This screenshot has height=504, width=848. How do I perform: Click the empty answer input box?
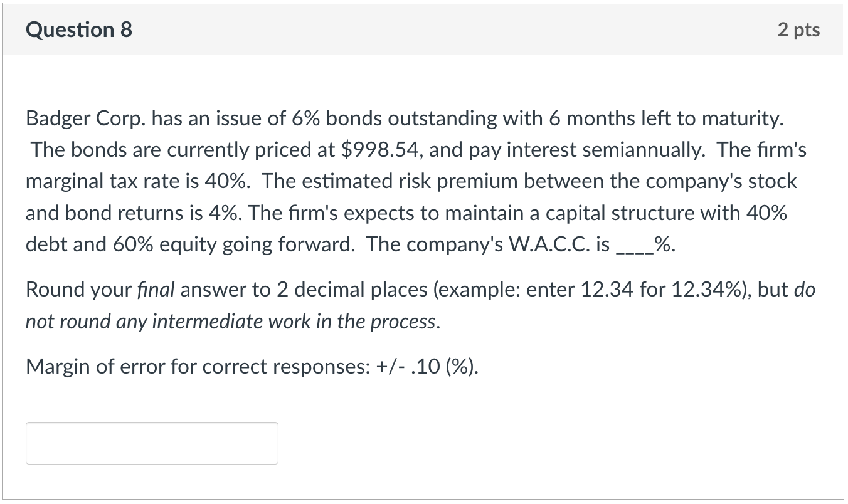tap(152, 443)
